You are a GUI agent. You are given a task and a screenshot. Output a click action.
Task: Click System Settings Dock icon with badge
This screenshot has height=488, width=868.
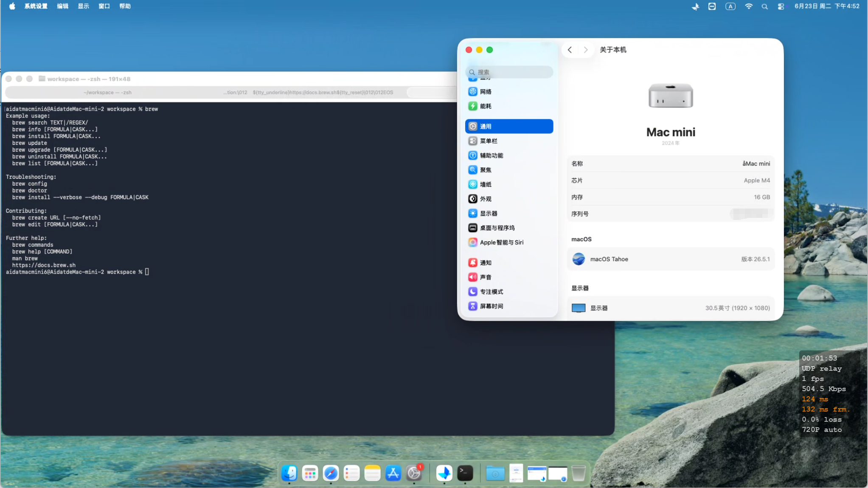414,473
